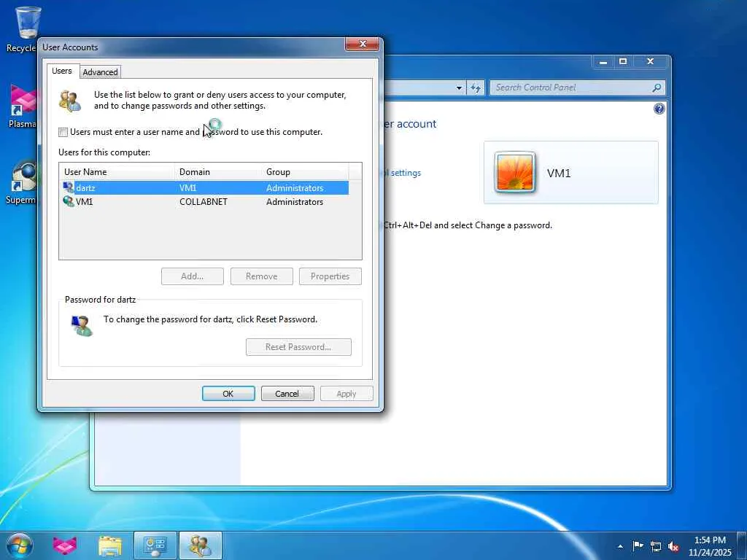Click the VM1 user icon in users list
Image resolution: width=747 pixels, height=560 pixels.
[x=69, y=201]
